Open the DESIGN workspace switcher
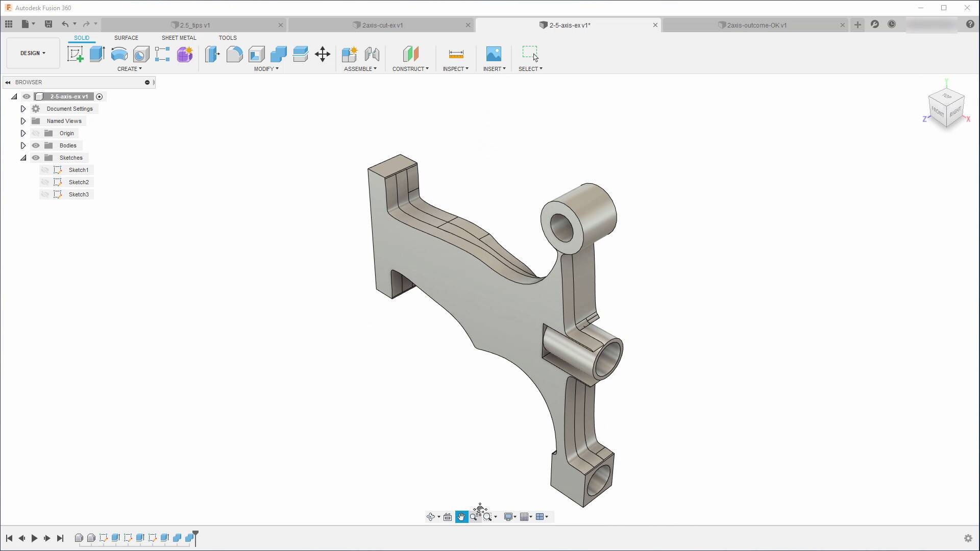 tap(32, 53)
